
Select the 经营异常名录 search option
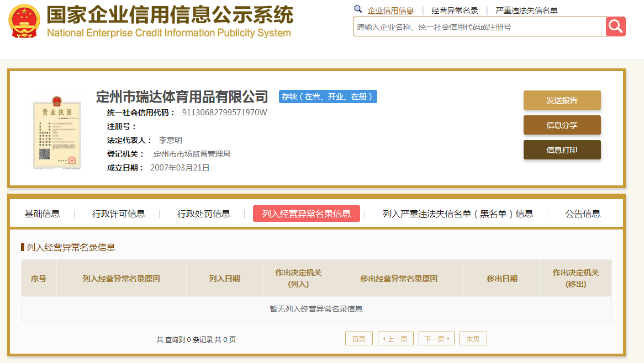(x=455, y=10)
